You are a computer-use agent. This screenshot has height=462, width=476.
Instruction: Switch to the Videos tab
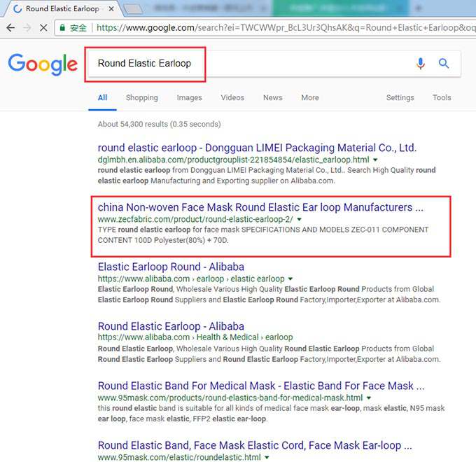click(x=232, y=97)
